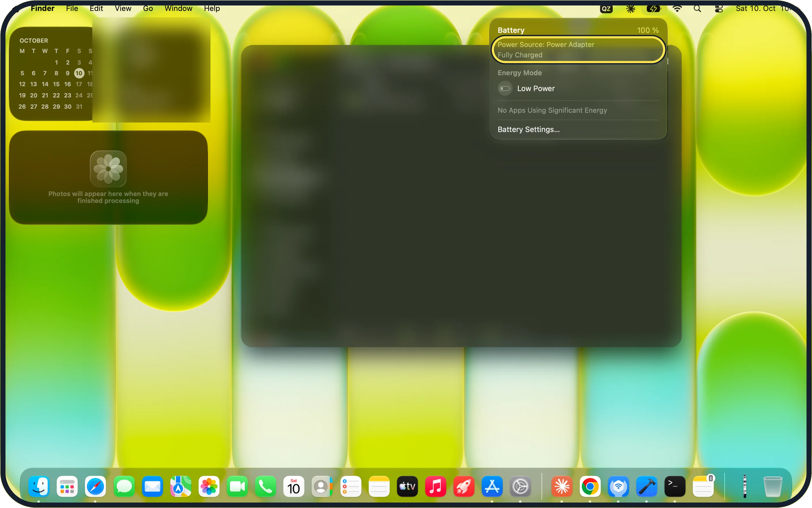Open the Mail app in the Dock
The image size is (812, 508).
[x=152, y=486]
